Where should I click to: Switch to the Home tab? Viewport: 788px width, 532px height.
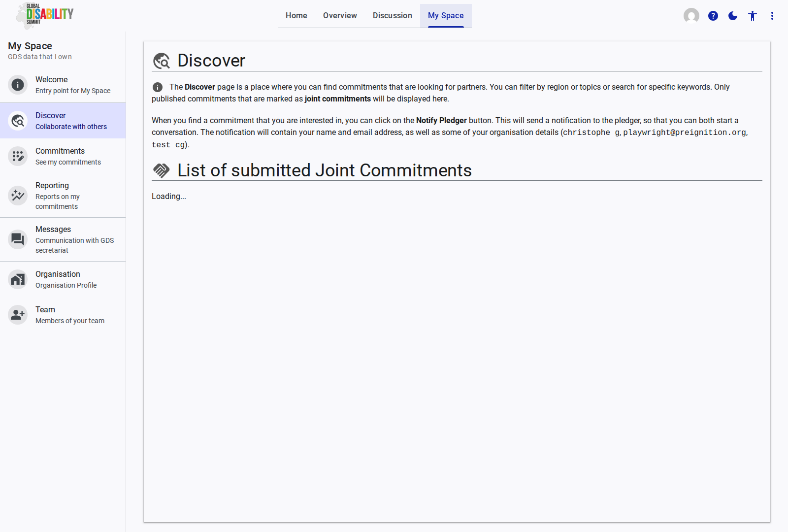[296, 16]
